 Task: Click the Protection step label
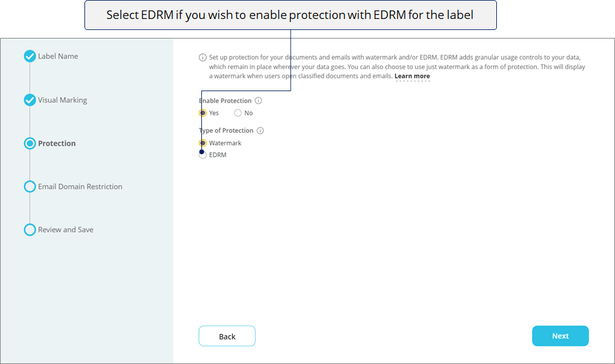[57, 144]
